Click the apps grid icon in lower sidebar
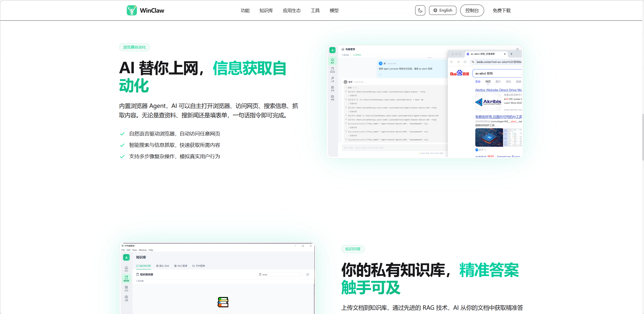The height and width of the screenshot is (314, 644). point(126,288)
